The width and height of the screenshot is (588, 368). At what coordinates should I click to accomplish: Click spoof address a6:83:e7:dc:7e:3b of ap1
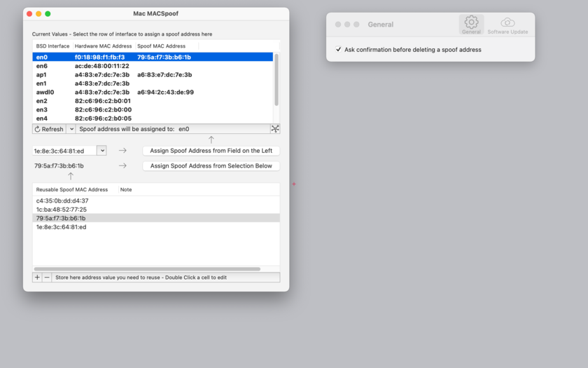pyautogui.click(x=164, y=75)
